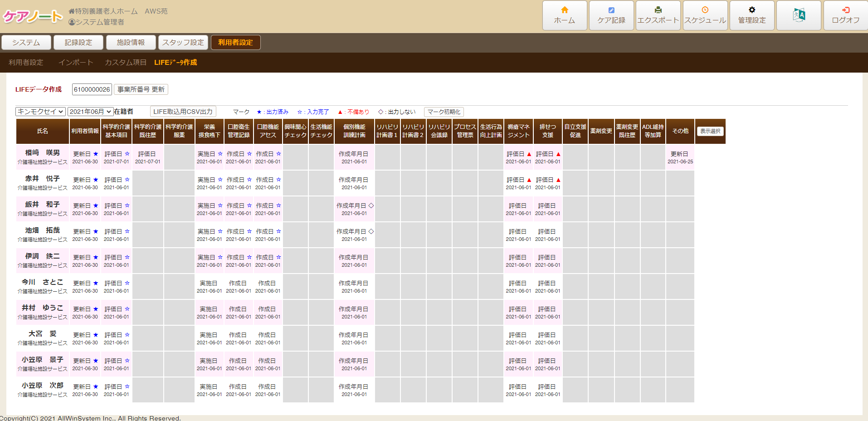This screenshot has height=421, width=868.
Task: Click the red triangle mark in 相崎 咲男's row
Action: click(x=529, y=154)
